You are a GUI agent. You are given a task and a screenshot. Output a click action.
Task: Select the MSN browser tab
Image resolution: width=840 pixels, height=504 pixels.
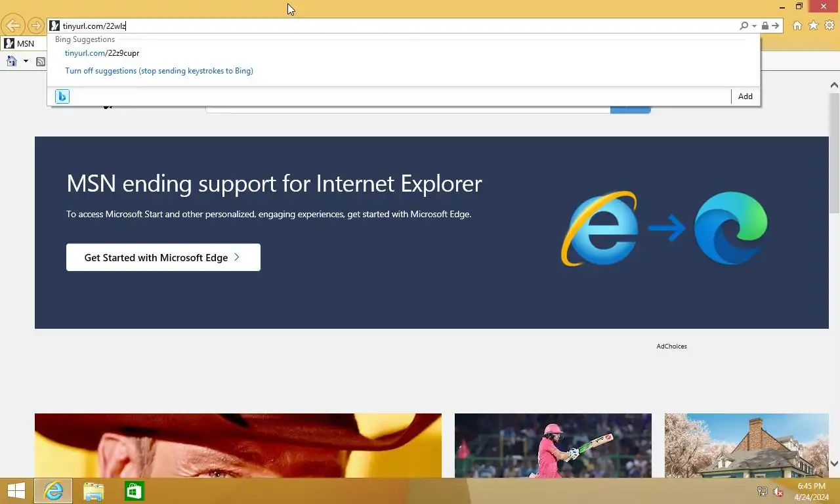point(24,43)
